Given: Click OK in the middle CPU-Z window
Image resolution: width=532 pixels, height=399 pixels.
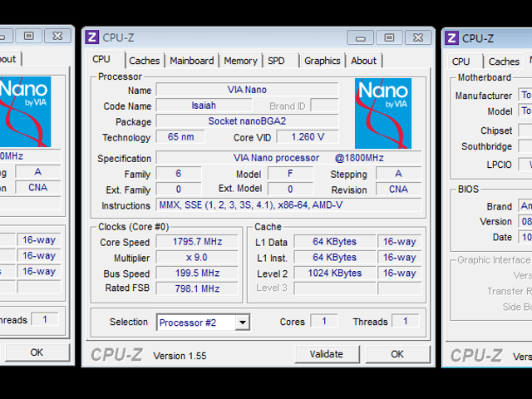Looking at the screenshot, I should point(397,354).
